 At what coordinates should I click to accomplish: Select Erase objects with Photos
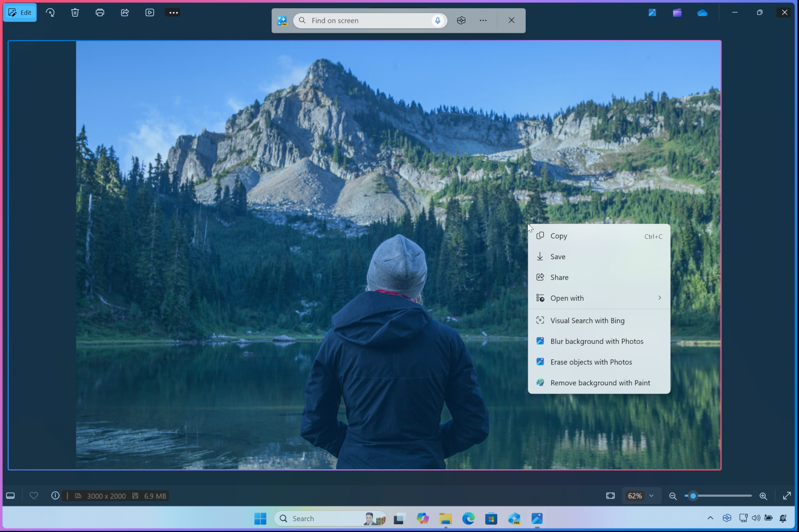591,362
